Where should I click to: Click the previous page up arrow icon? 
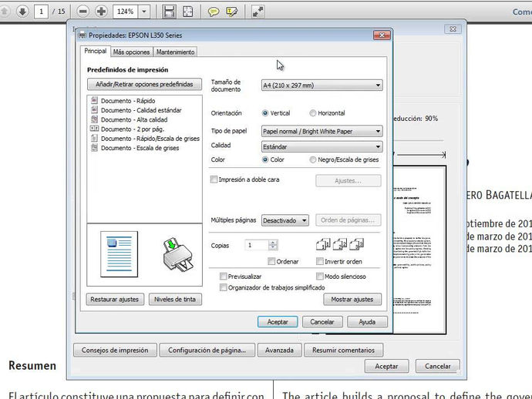4,12
